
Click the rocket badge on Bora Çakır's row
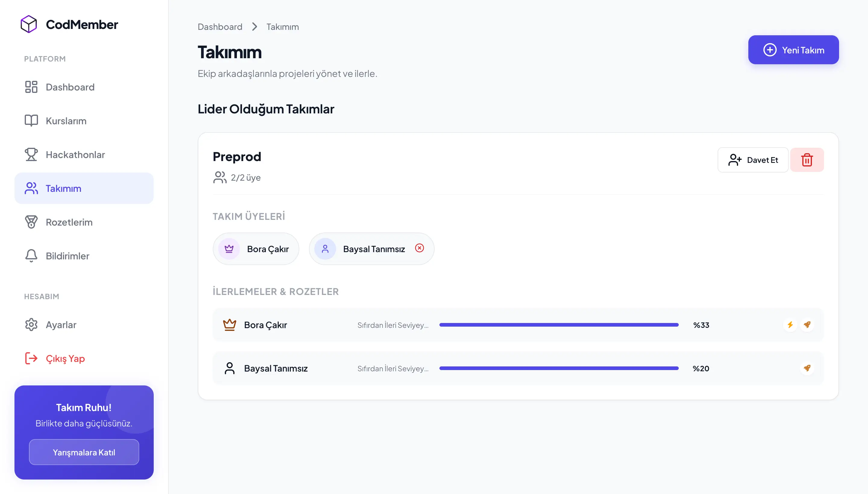(x=807, y=325)
